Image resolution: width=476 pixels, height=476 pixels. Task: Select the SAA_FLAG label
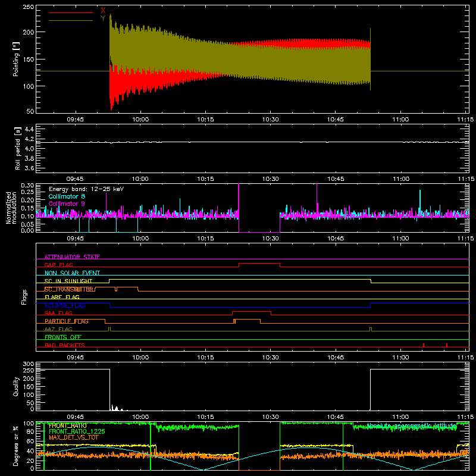(x=58, y=313)
